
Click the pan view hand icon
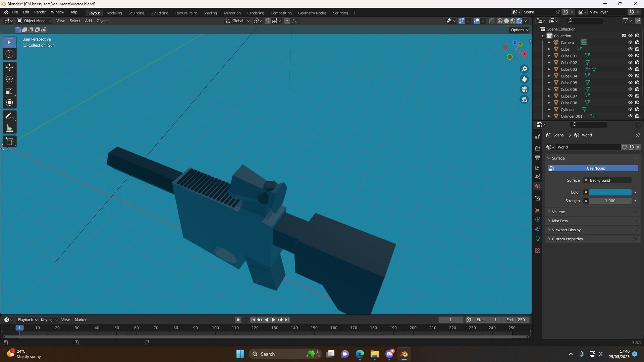click(x=524, y=79)
